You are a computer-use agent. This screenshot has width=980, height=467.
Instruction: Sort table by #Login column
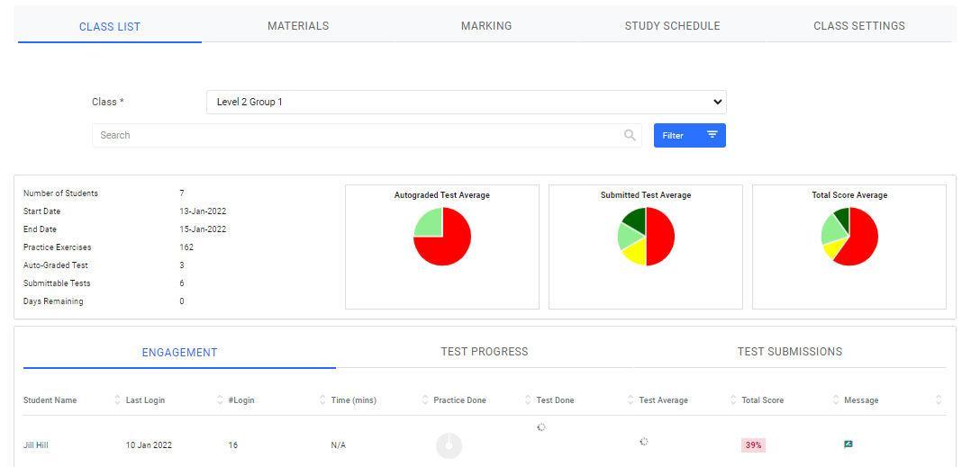(322, 400)
